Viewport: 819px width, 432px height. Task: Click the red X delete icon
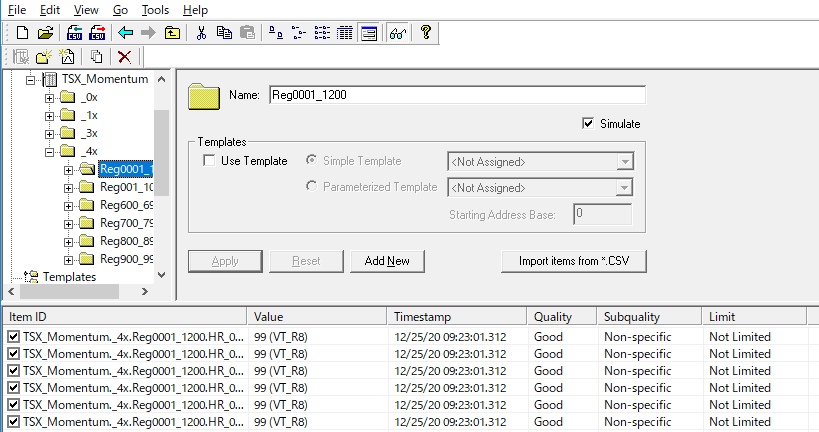pos(125,58)
